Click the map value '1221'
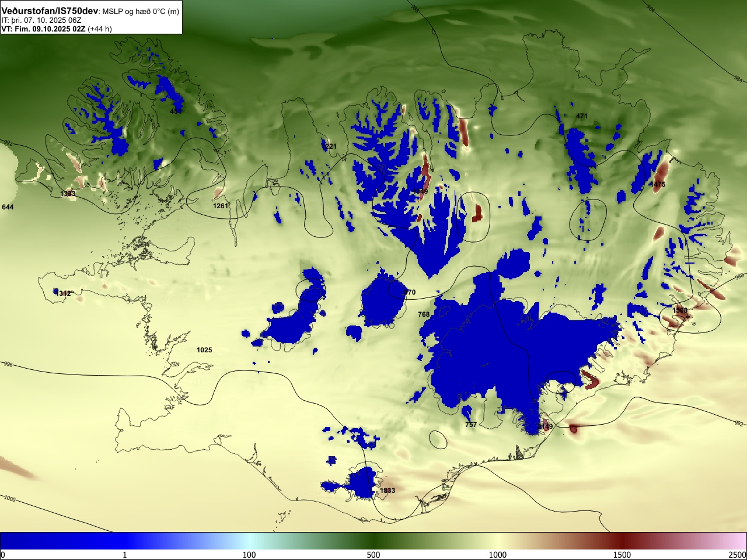Screen dimensions: 747x560 pyautogui.click(x=329, y=146)
